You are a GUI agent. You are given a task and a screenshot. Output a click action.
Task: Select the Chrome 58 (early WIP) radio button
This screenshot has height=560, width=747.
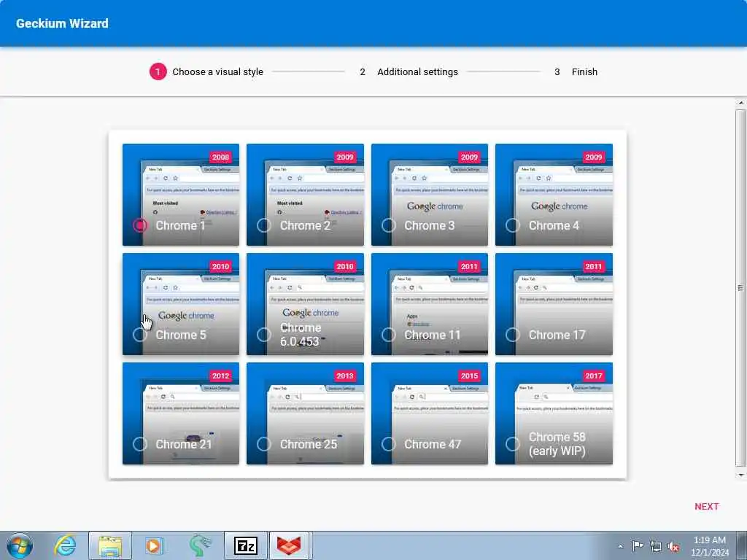(513, 444)
